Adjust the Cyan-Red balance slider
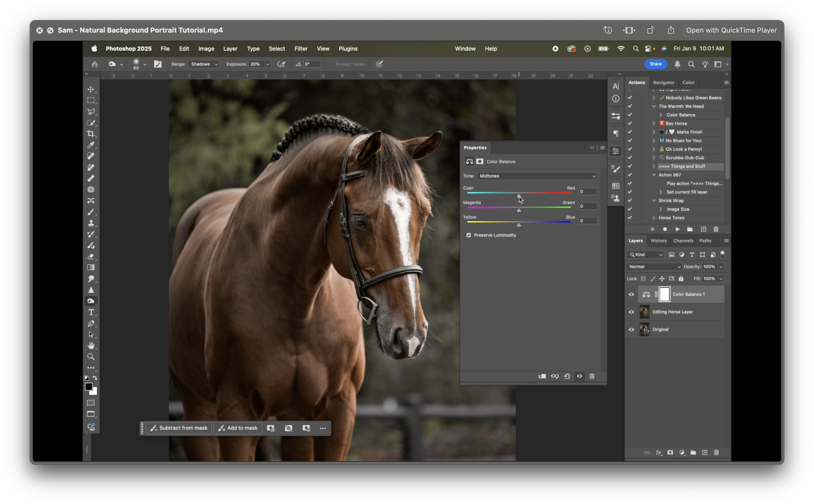 pos(518,196)
